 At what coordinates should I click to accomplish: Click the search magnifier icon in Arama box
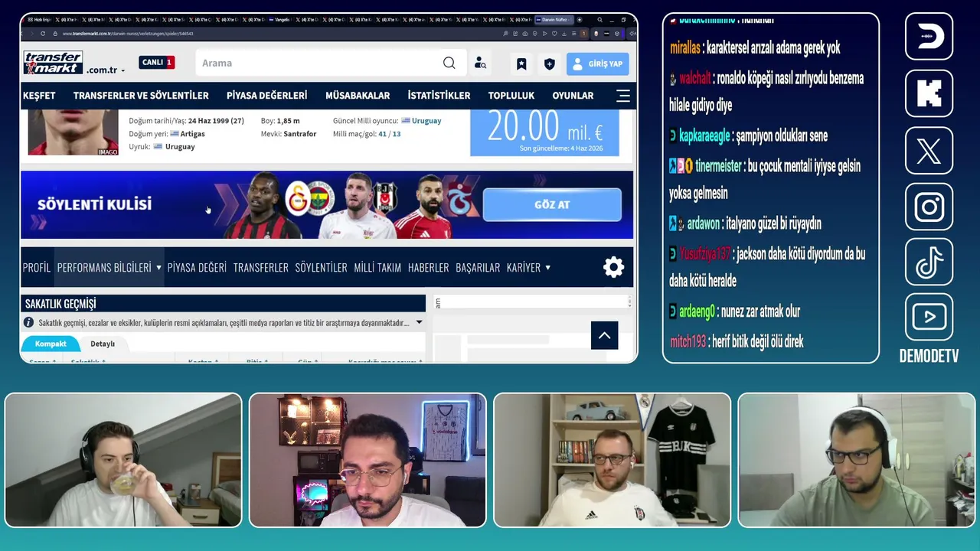point(449,63)
